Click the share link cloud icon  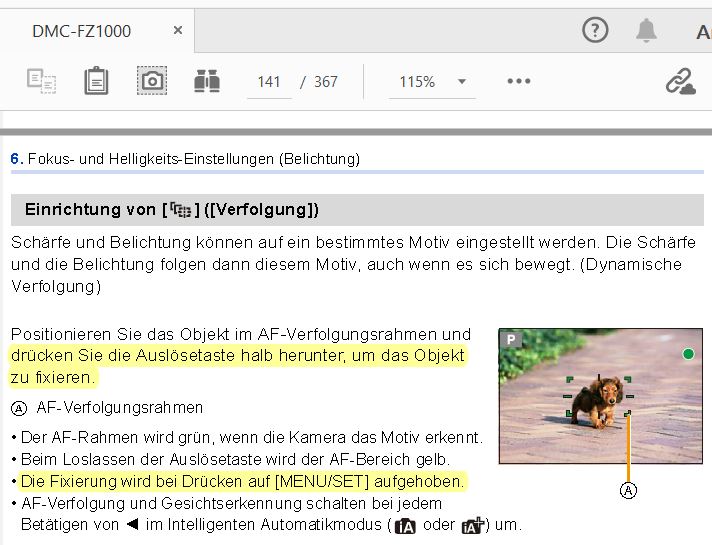[681, 82]
